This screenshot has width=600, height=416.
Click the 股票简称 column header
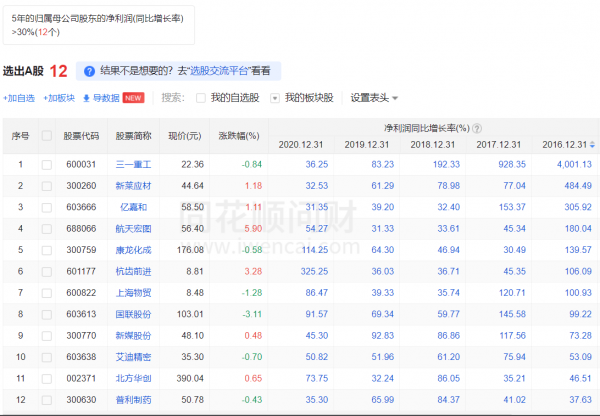pos(133,136)
